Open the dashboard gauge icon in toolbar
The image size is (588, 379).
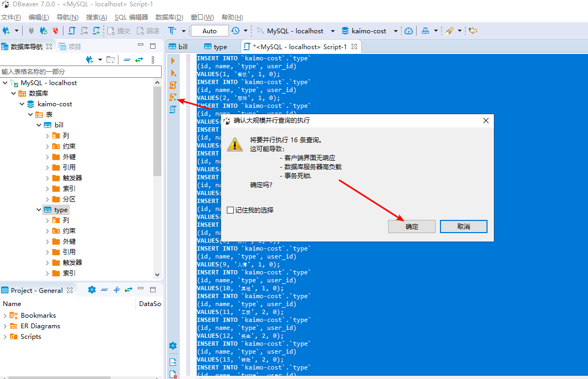[409, 31]
